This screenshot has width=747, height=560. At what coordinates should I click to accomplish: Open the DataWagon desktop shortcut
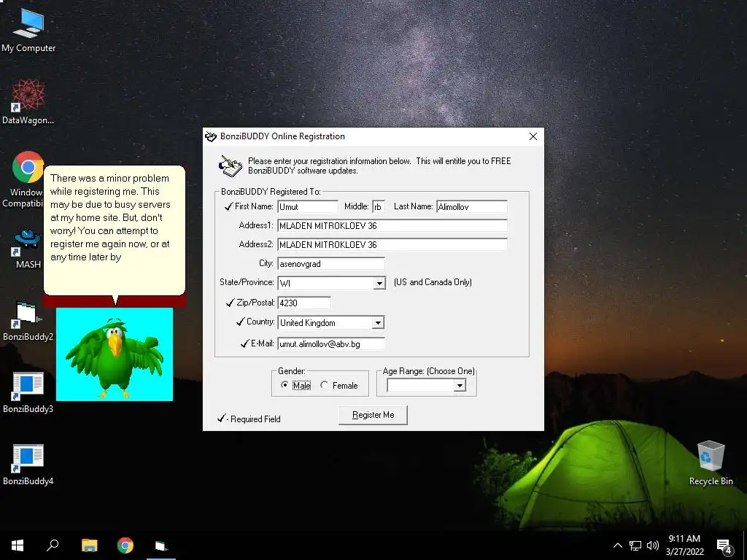(28, 102)
